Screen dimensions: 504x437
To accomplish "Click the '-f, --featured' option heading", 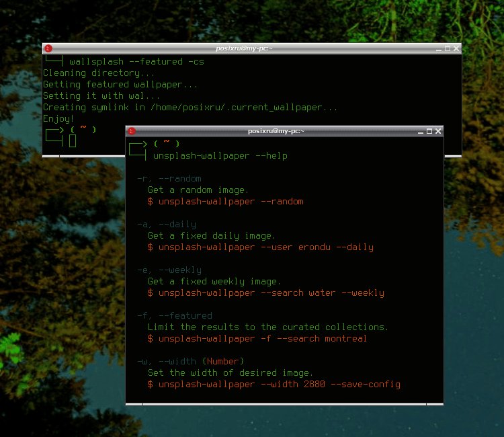I will click(x=175, y=315).
